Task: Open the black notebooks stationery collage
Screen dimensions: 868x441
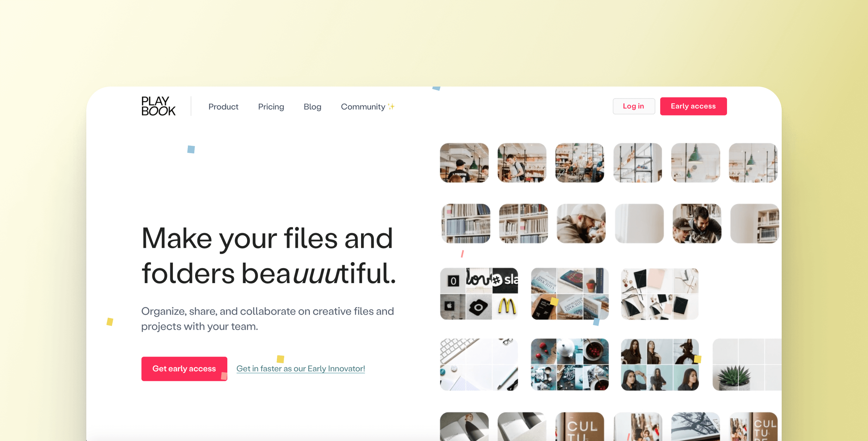Action: click(x=660, y=294)
